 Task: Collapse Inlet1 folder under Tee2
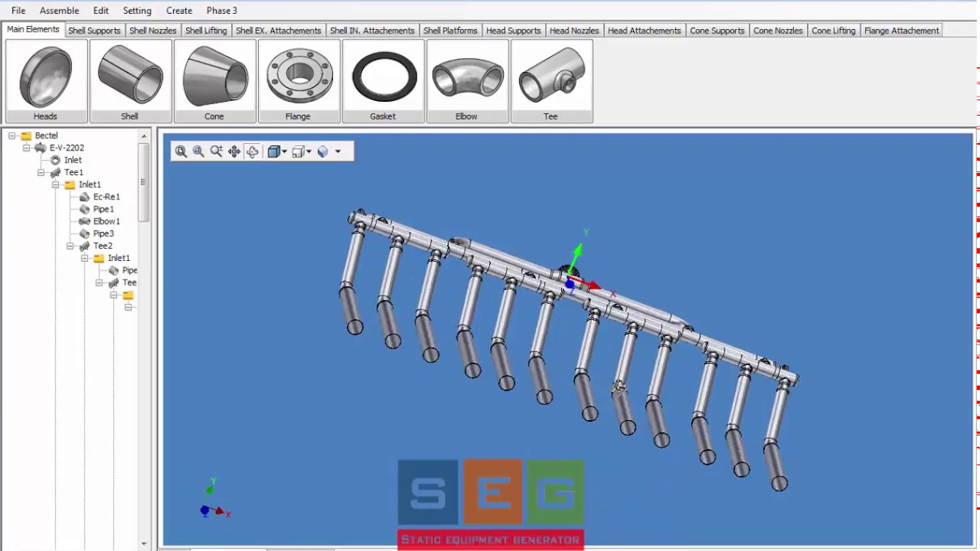(84, 258)
